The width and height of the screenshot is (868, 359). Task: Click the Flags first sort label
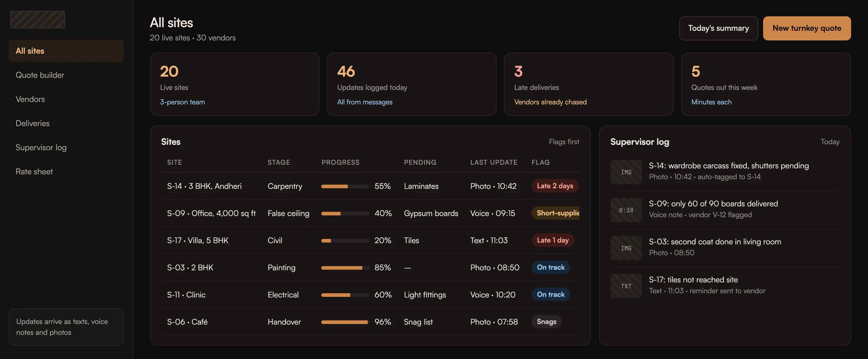click(564, 142)
